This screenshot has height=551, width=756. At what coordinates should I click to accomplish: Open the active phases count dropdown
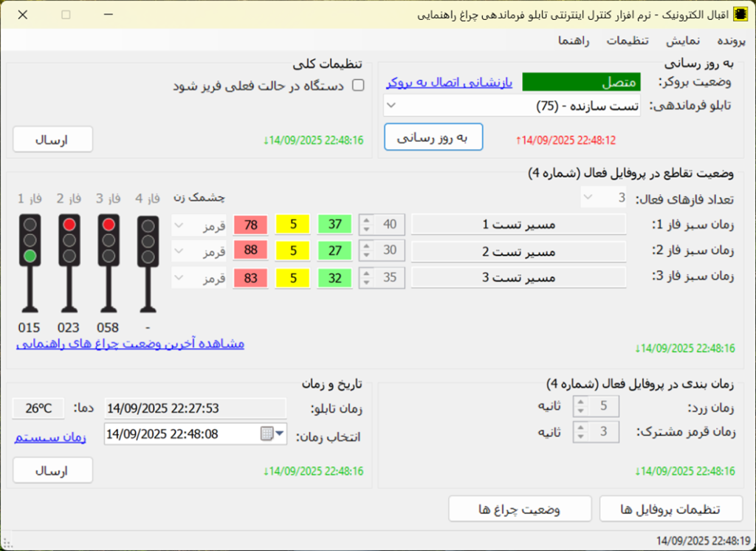(x=588, y=198)
